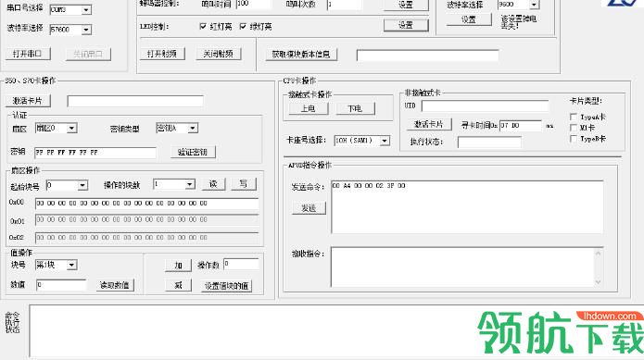Check the TypeB卡 checkbox
The width and height of the screenshot is (644, 360).
click(x=574, y=140)
